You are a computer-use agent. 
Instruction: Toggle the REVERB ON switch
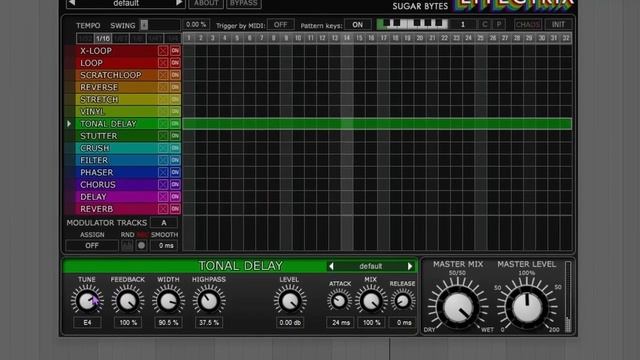coord(175,209)
